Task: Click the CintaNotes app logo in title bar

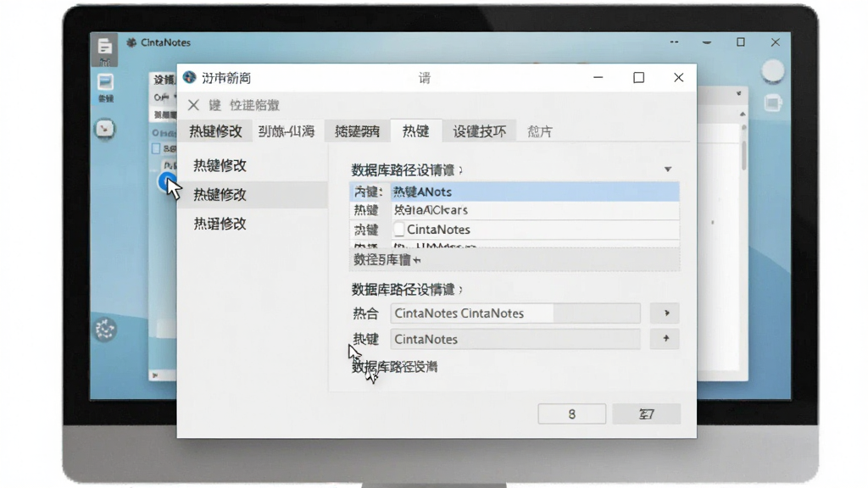Action: click(131, 42)
